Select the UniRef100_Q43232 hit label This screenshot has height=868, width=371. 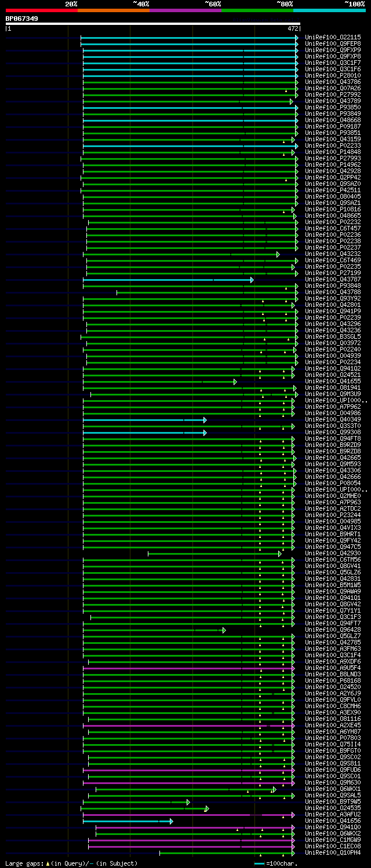coord(333,254)
